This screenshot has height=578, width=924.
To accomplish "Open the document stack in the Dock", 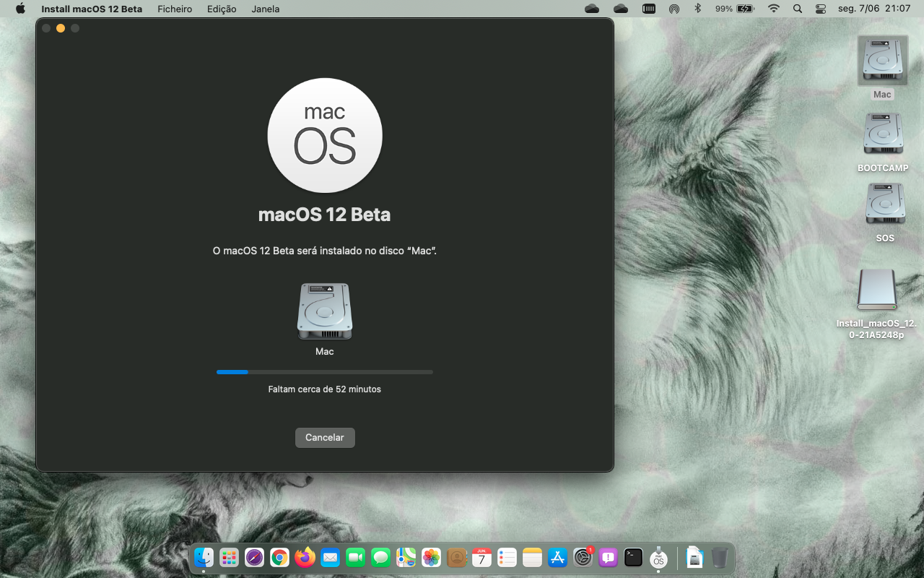I will pyautogui.click(x=694, y=557).
